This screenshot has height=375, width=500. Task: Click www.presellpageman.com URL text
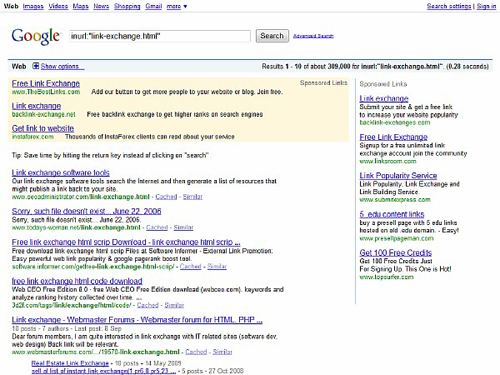point(397,238)
